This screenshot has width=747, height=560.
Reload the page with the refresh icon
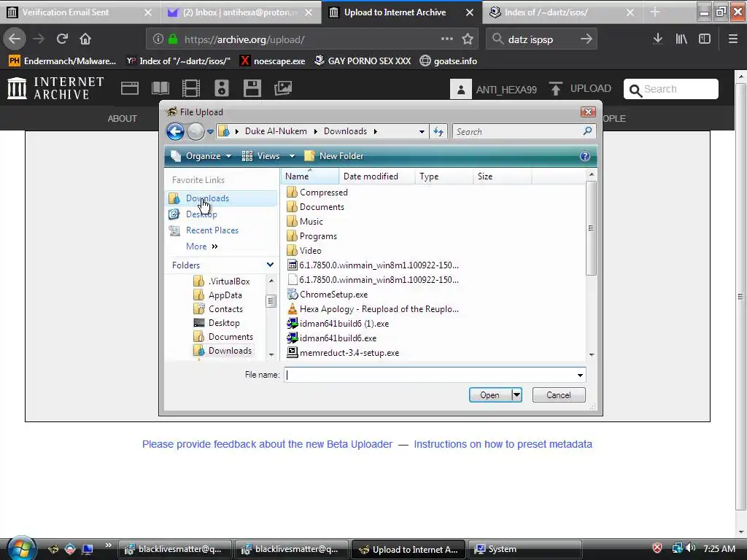[x=62, y=39]
